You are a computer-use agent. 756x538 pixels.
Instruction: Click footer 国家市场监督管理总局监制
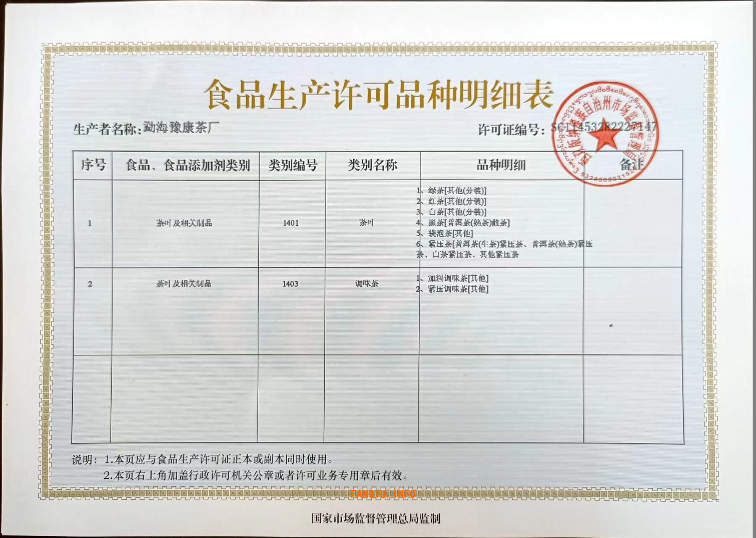tap(376, 519)
